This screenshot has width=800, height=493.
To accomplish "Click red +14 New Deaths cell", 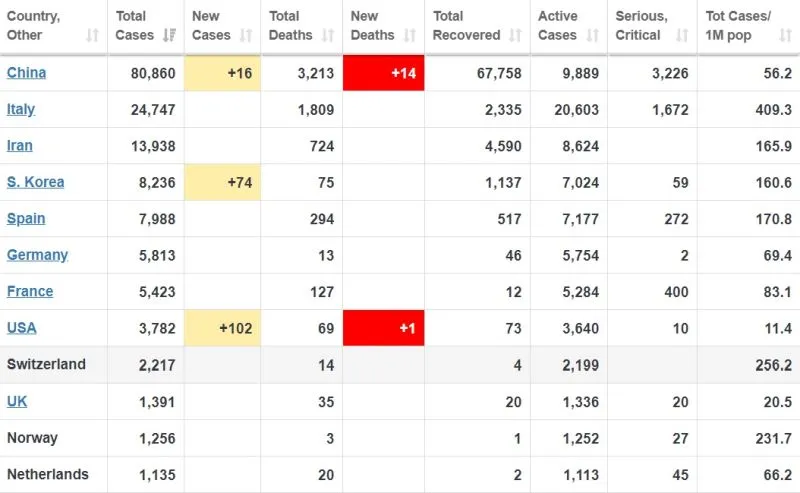I will [383, 73].
